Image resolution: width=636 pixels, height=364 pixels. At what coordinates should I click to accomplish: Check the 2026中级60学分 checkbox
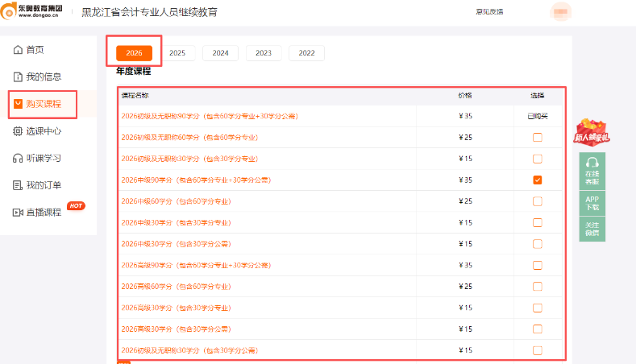tap(538, 201)
